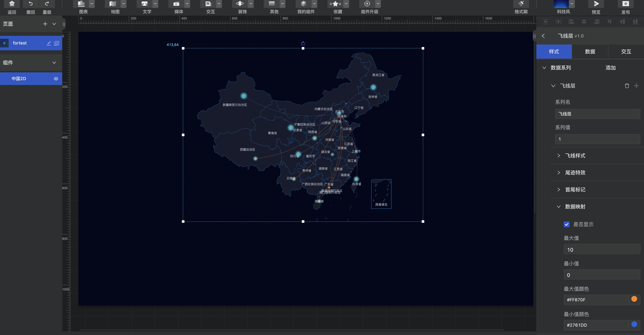Image resolution: width=644 pixels, height=335 pixels.
Task: Switch to the 数据 data tab
Action: (590, 52)
